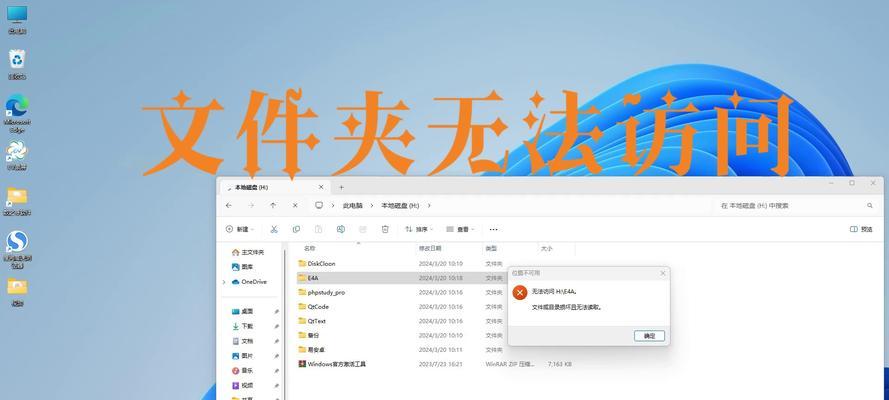Sort by the 修改日期 column header
Image resolution: width=889 pixels, height=400 pixels.
click(x=430, y=248)
